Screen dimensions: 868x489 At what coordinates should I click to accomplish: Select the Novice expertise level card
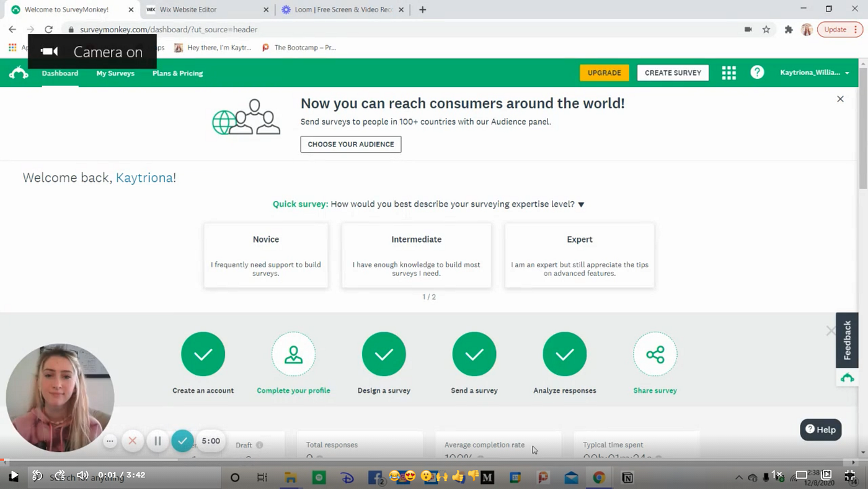point(265,255)
